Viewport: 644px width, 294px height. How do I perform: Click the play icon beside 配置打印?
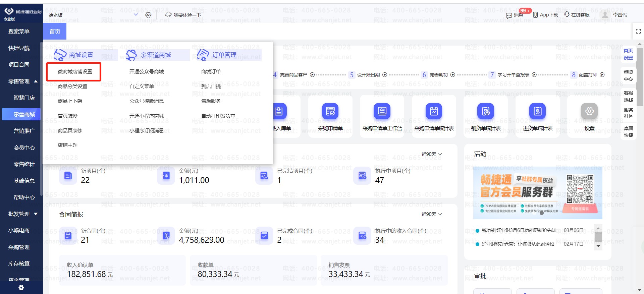pos(602,75)
